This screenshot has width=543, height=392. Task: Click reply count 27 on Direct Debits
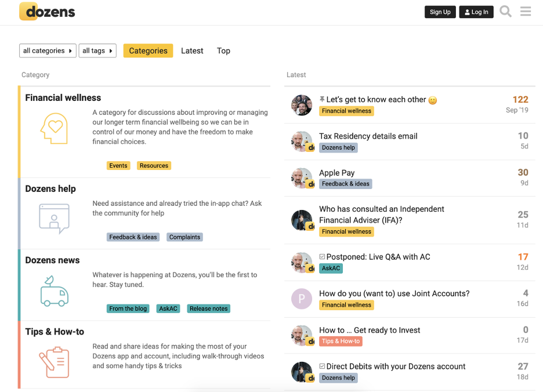[x=523, y=366]
